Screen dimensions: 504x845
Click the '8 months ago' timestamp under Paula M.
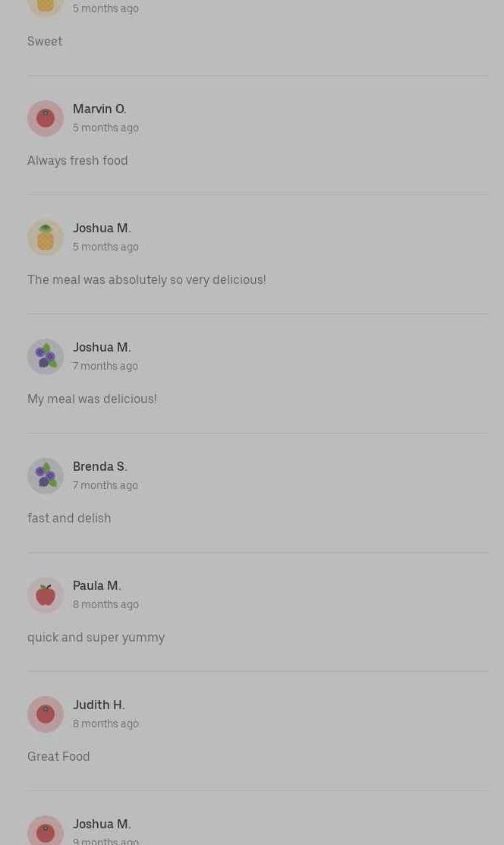click(x=106, y=605)
